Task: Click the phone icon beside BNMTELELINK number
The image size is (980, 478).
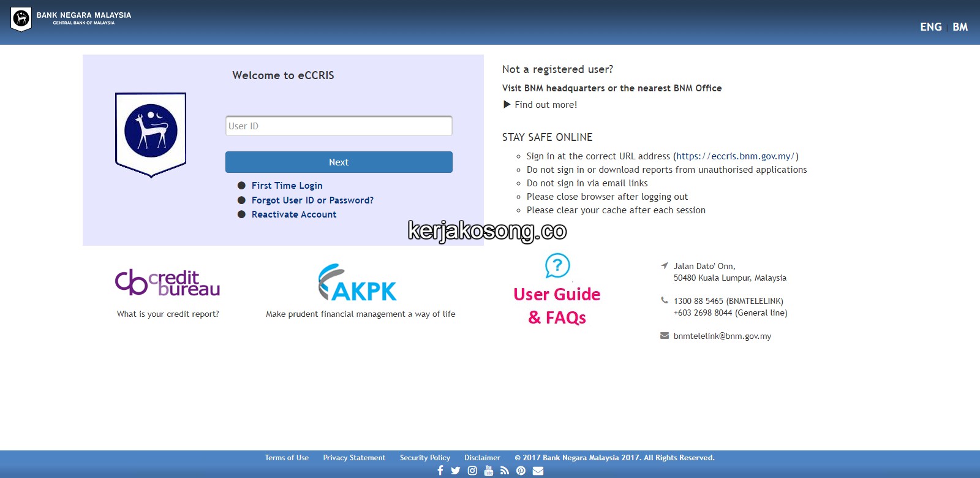Action: (x=664, y=300)
